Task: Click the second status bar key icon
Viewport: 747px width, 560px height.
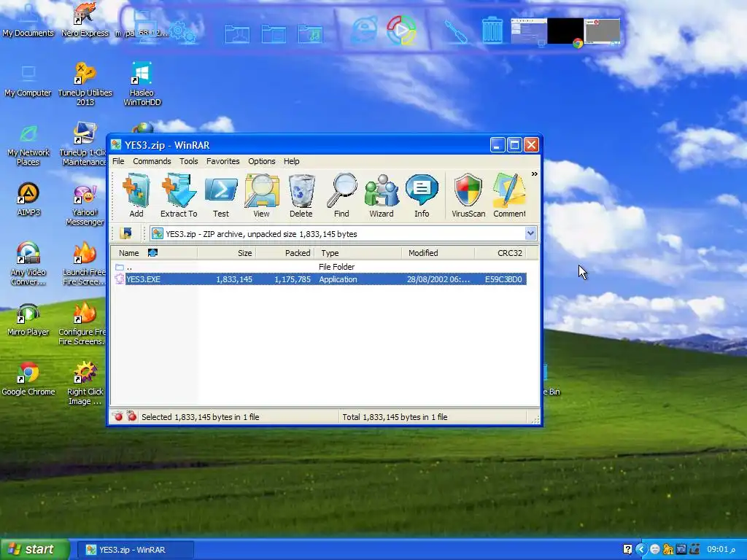Action: click(x=131, y=416)
